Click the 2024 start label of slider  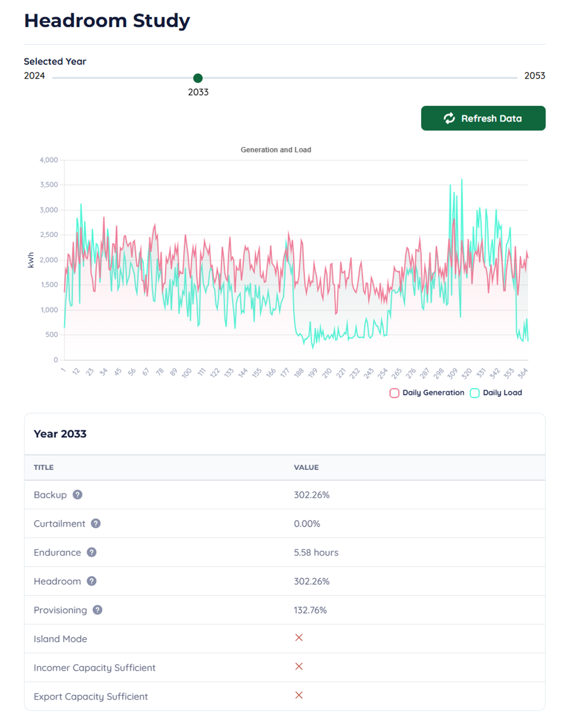point(34,76)
